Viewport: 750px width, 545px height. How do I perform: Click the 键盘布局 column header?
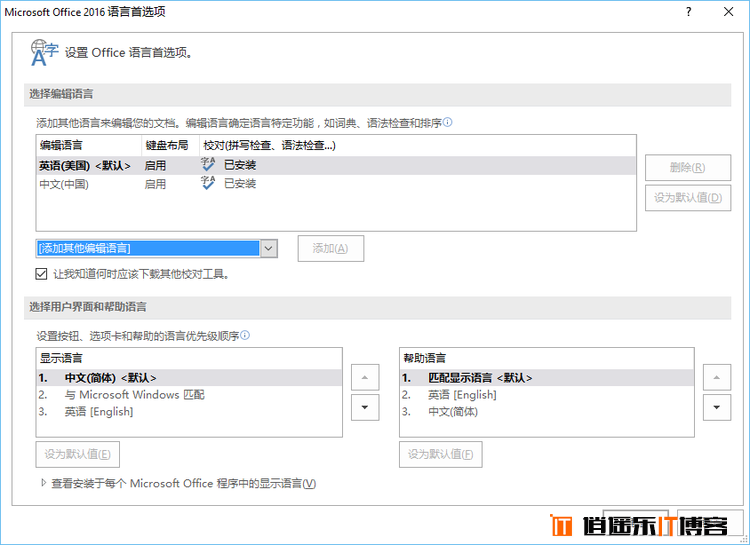pyautogui.click(x=170, y=145)
